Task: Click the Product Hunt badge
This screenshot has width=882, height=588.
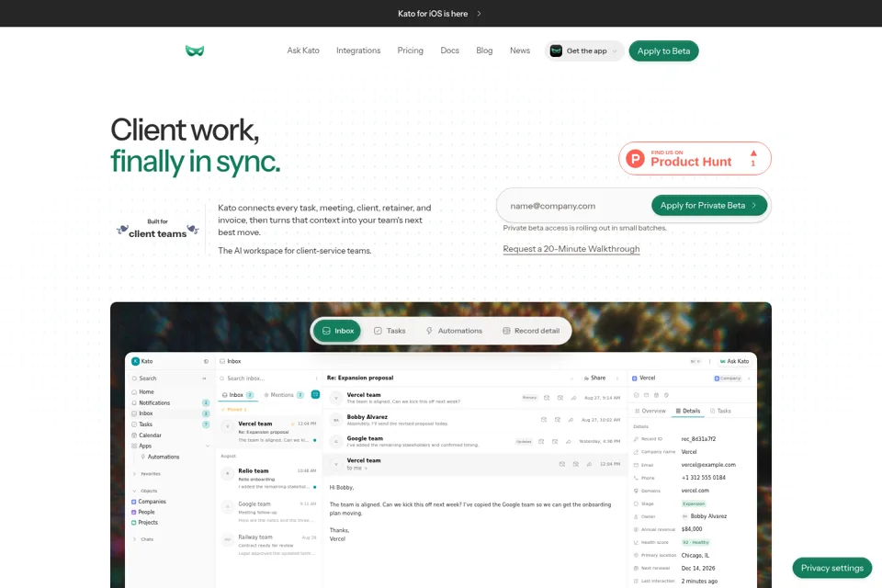Action: click(695, 159)
